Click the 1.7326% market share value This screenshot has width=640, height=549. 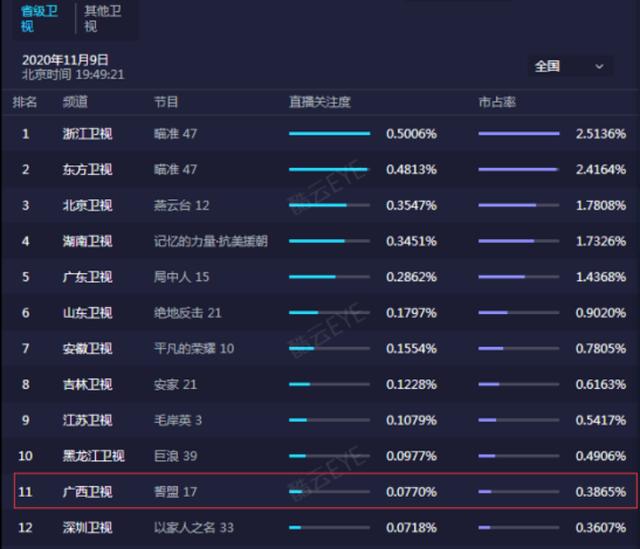[x=601, y=242]
